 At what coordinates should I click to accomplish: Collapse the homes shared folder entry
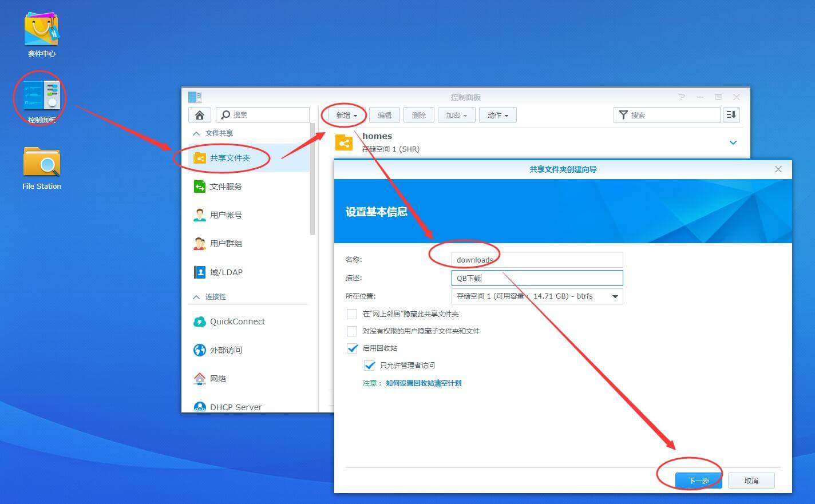click(x=733, y=142)
